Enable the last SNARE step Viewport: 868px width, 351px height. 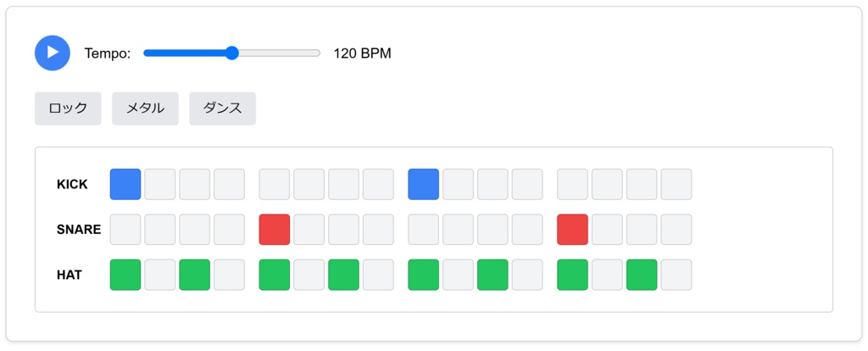[x=676, y=230]
